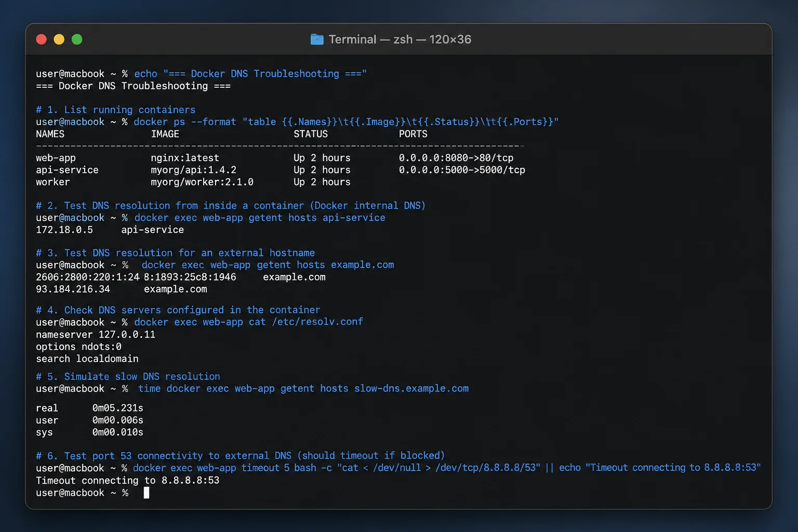Click the '# 5. Simulate slow DNS resolution' comment
The width and height of the screenshot is (798, 532).
click(x=128, y=377)
